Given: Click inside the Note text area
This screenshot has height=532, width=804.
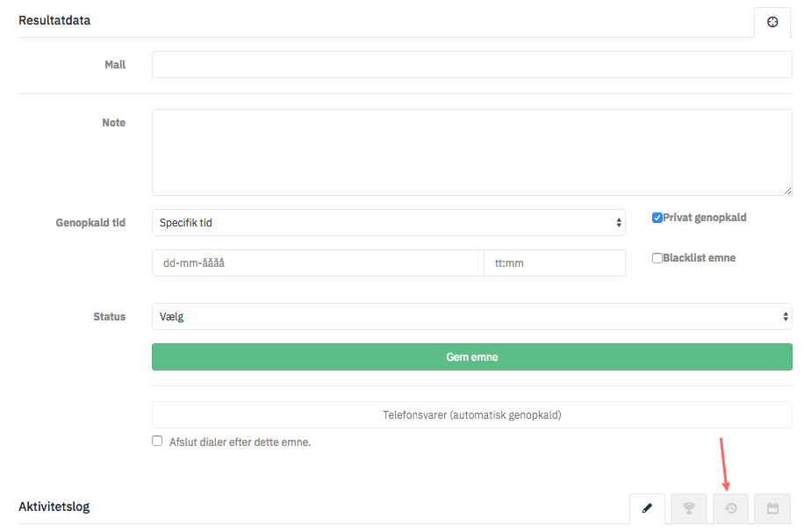Looking at the screenshot, I should tap(471, 153).
